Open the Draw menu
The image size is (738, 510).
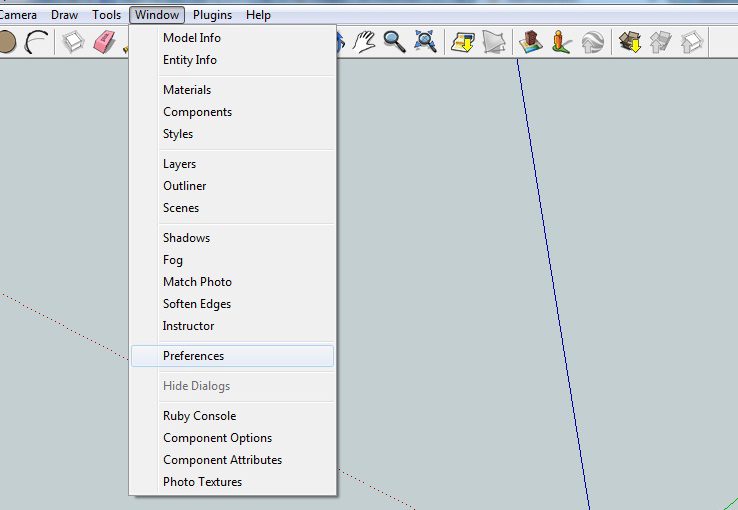(64, 15)
